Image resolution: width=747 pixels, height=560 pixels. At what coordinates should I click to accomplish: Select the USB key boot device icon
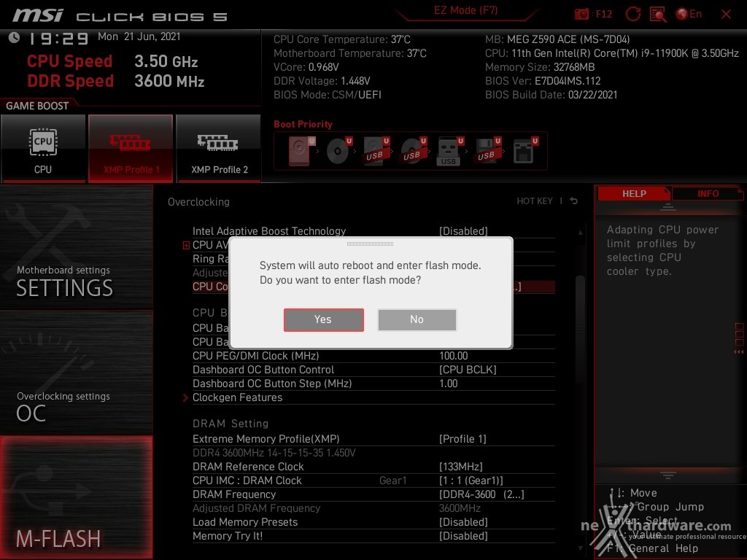(449, 151)
